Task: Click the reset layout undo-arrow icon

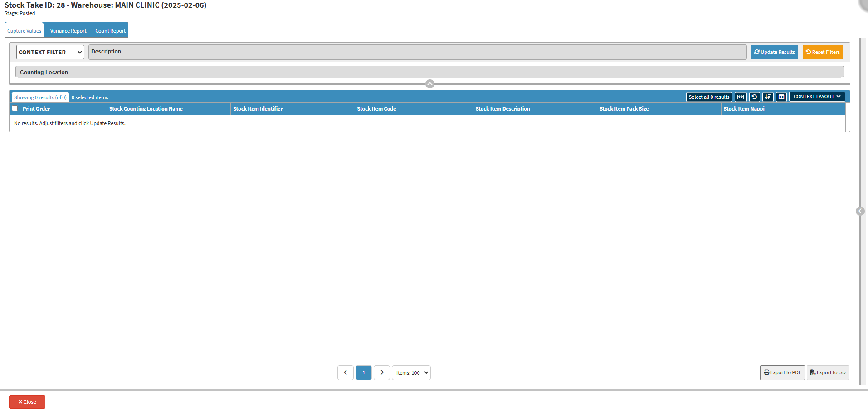Action: pyautogui.click(x=754, y=97)
